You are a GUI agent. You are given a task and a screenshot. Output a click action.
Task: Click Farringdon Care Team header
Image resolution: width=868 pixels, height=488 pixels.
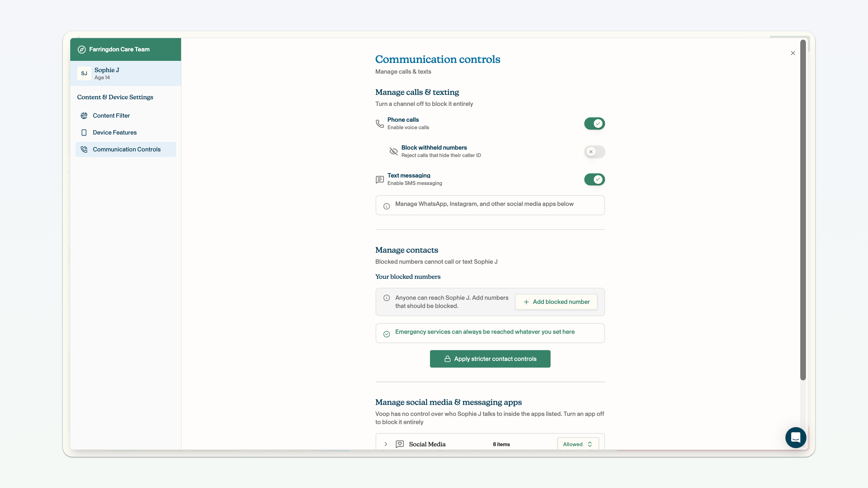pos(126,49)
